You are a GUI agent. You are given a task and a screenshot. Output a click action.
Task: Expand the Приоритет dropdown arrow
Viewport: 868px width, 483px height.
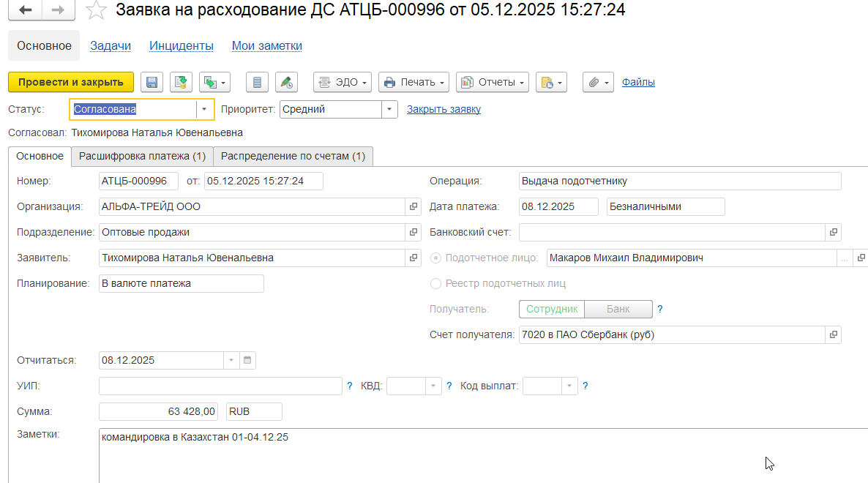(389, 110)
